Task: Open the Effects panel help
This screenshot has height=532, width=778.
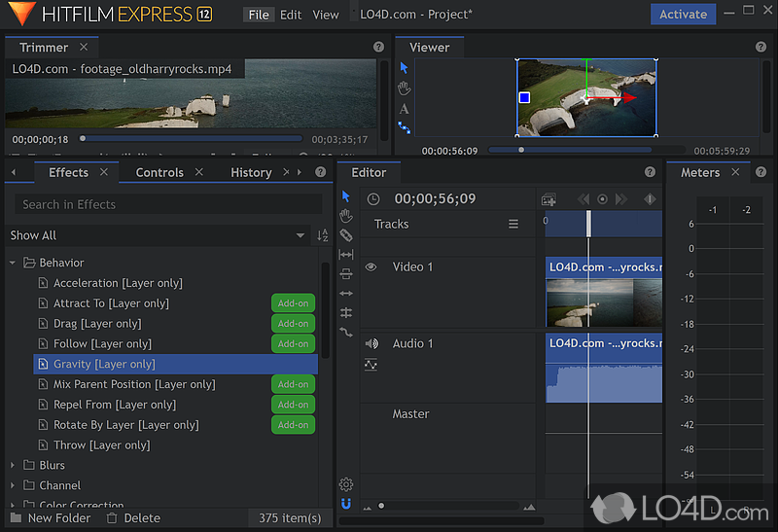Action: [x=321, y=172]
